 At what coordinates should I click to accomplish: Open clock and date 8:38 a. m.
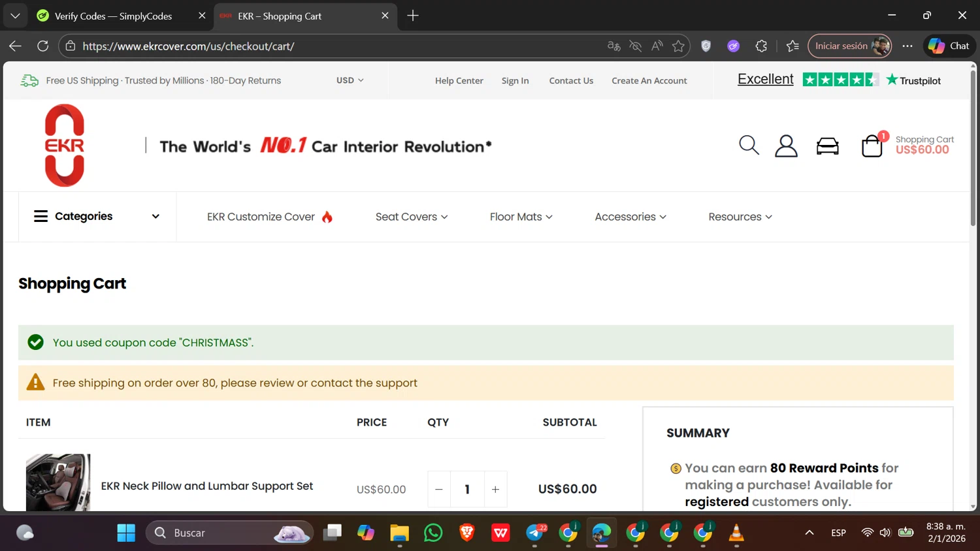point(945,533)
